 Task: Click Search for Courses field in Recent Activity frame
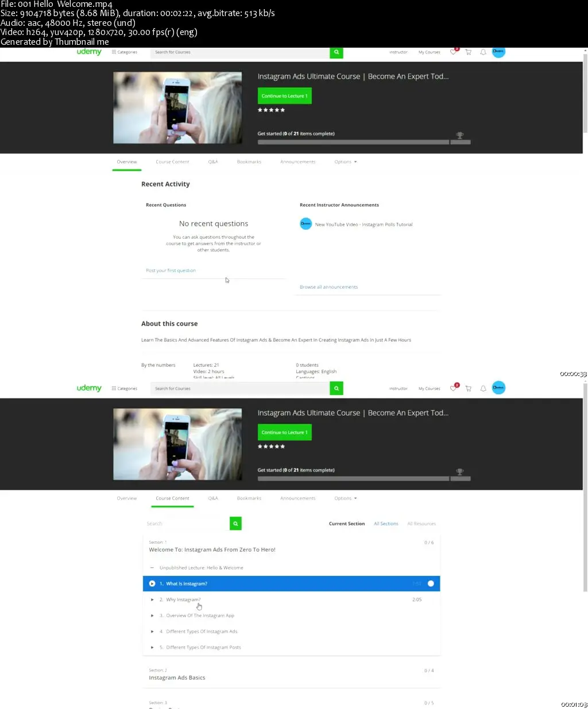click(x=240, y=52)
